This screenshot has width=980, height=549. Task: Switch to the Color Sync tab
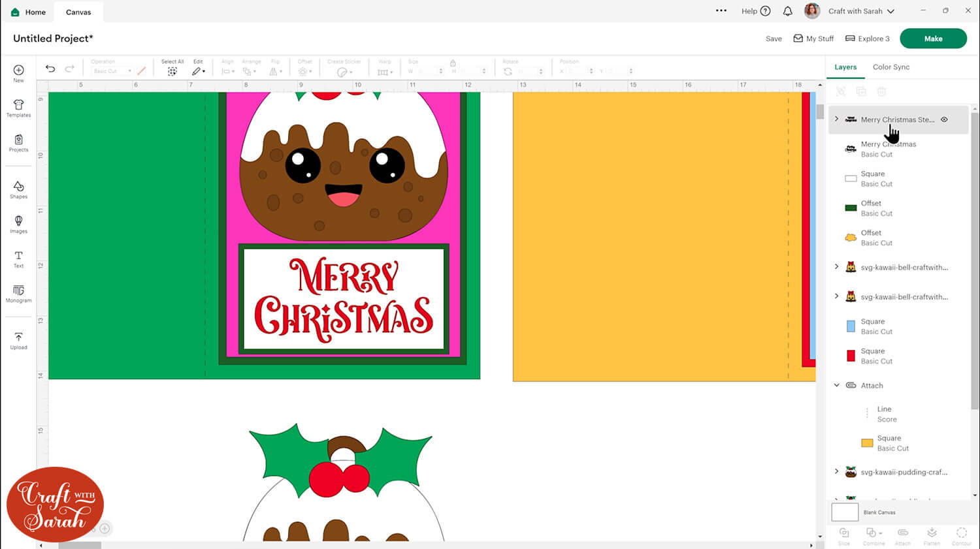(890, 67)
